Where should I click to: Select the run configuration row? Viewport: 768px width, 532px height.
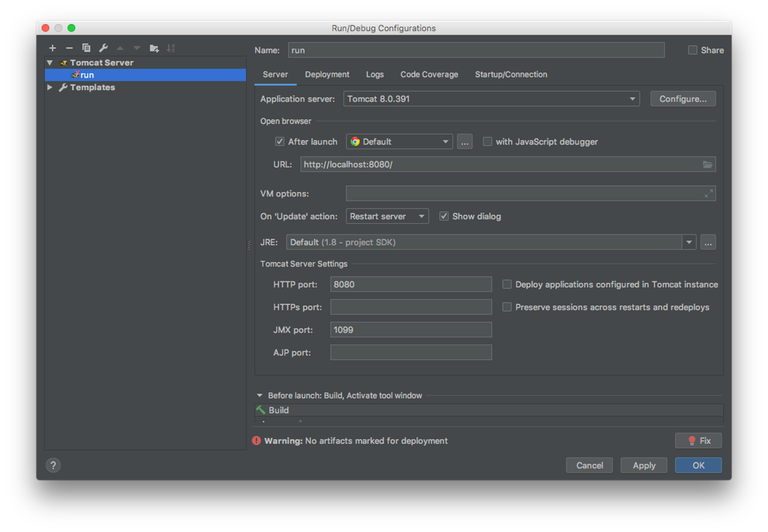point(145,75)
